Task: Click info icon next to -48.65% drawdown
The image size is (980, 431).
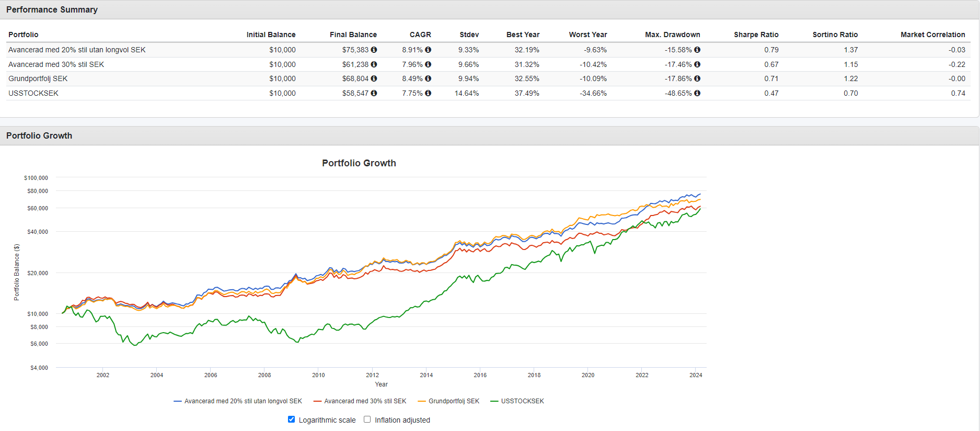Action: [x=697, y=93]
